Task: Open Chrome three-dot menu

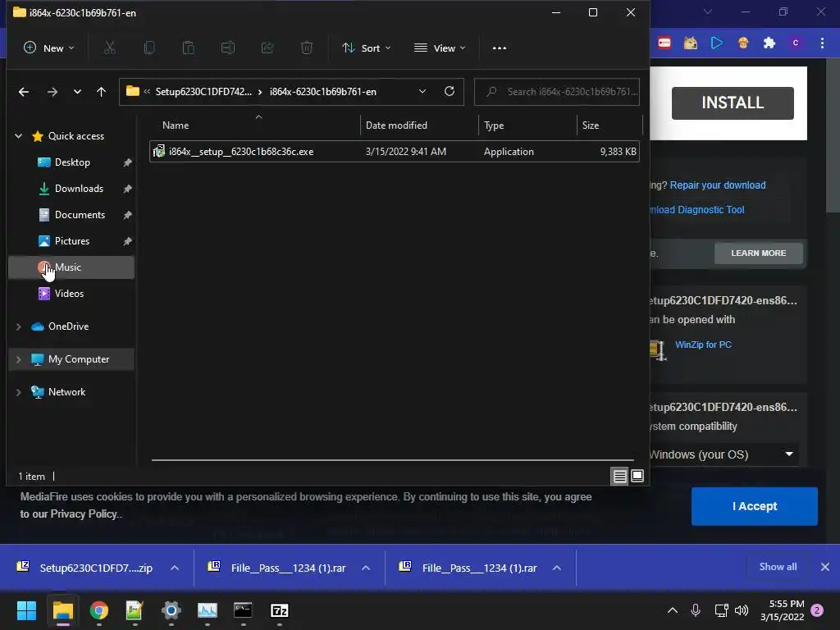Action: pyautogui.click(x=822, y=43)
